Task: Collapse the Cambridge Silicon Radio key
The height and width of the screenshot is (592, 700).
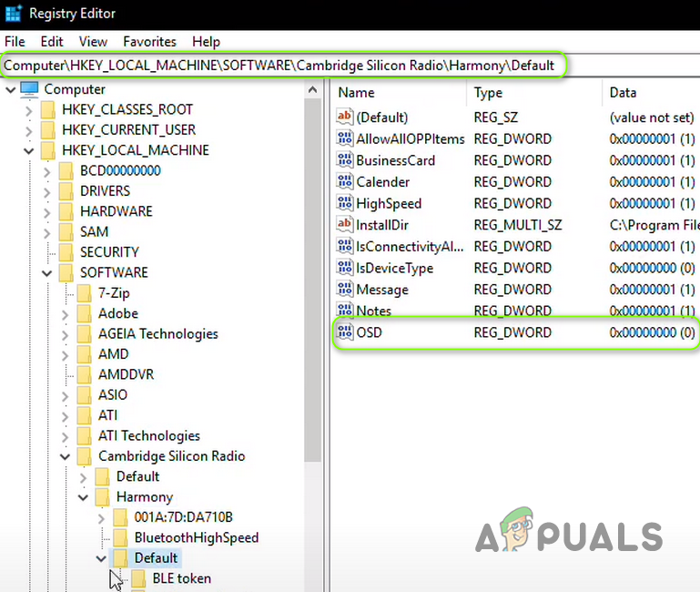Action: click(x=66, y=456)
